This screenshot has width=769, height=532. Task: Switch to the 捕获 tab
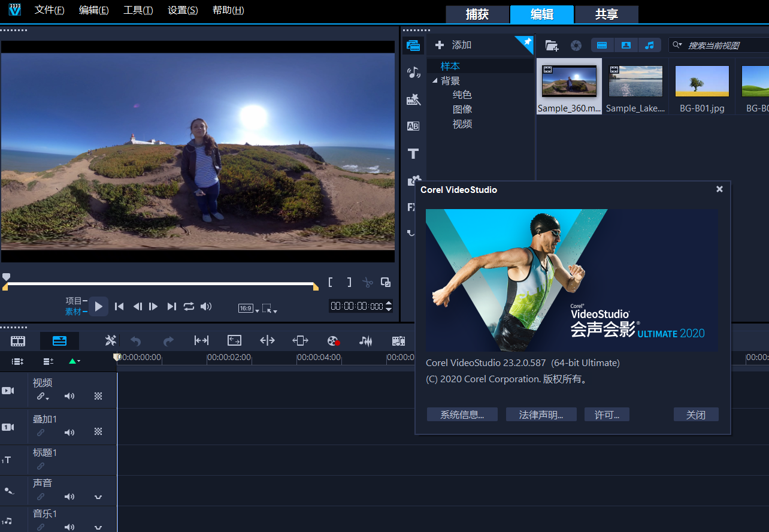[477, 15]
